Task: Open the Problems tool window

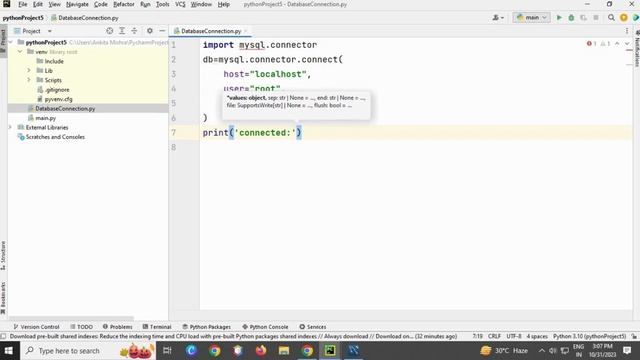Action: [118, 327]
